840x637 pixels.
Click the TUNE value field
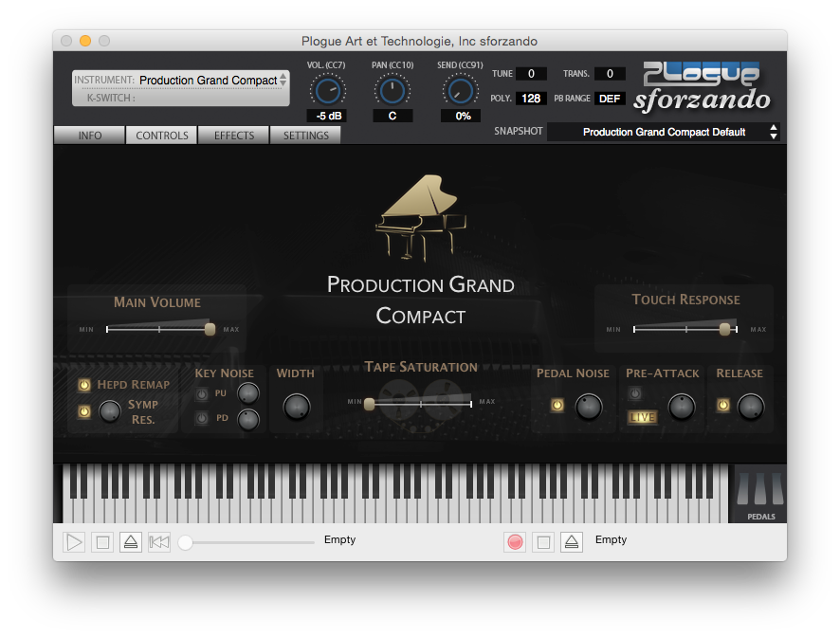coord(531,73)
